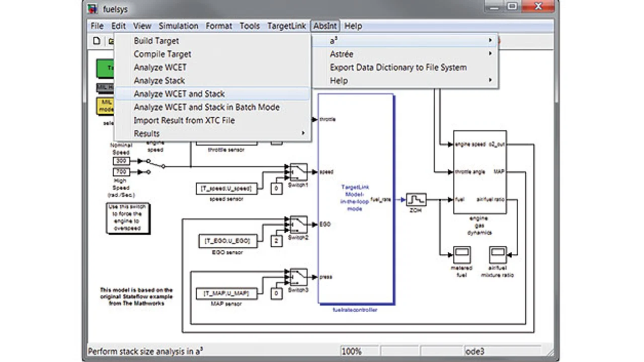The height and width of the screenshot is (362, 644).
Task: Open the View menu
Action: (142, 26)
